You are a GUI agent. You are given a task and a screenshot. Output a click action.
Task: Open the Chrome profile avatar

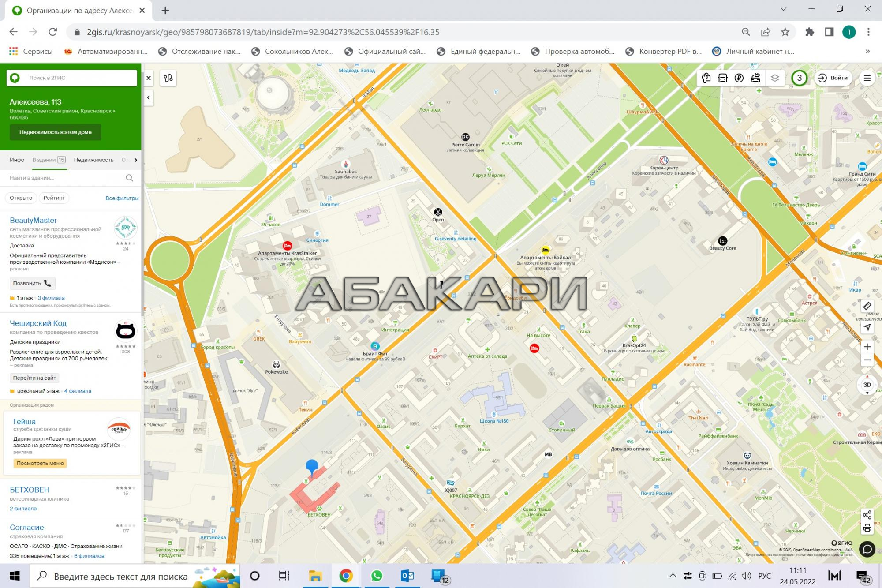(x=849, y=32)
